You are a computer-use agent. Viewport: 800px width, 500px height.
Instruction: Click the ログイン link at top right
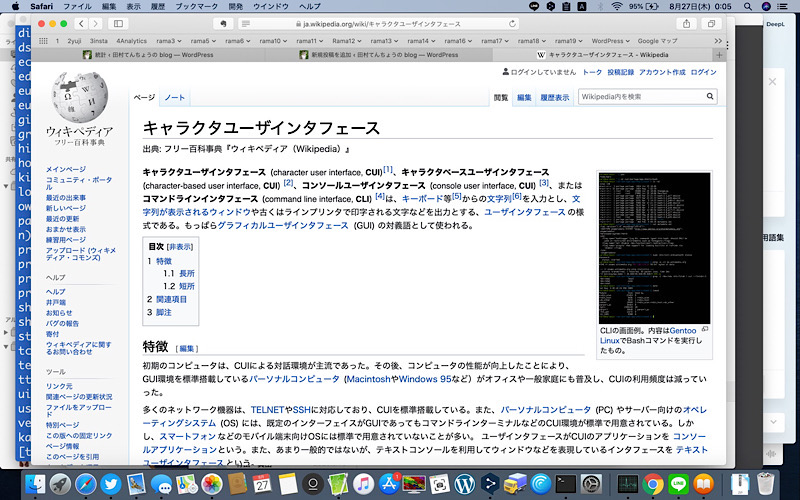coord(703,72)
